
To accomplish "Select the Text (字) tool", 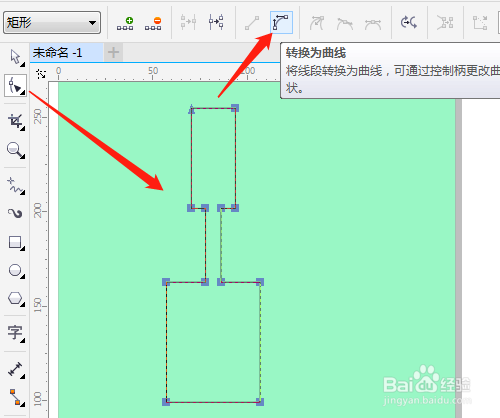I will click(x=16, y=333).
